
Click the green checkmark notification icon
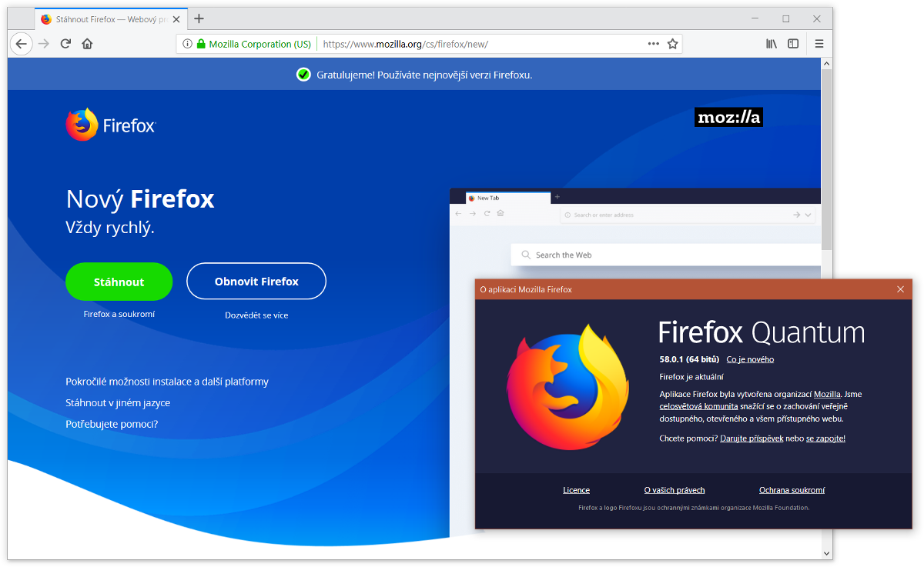303,75
